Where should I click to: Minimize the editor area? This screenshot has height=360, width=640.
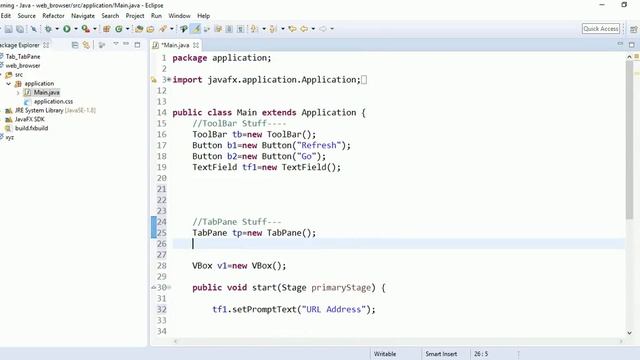[620, 44]
